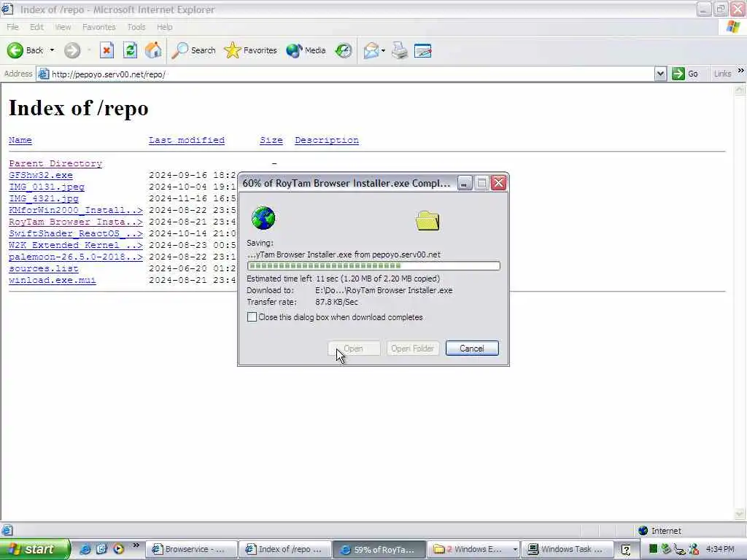Open the File menu
This screenshot has width=747, height=560.
coord(12,27)
